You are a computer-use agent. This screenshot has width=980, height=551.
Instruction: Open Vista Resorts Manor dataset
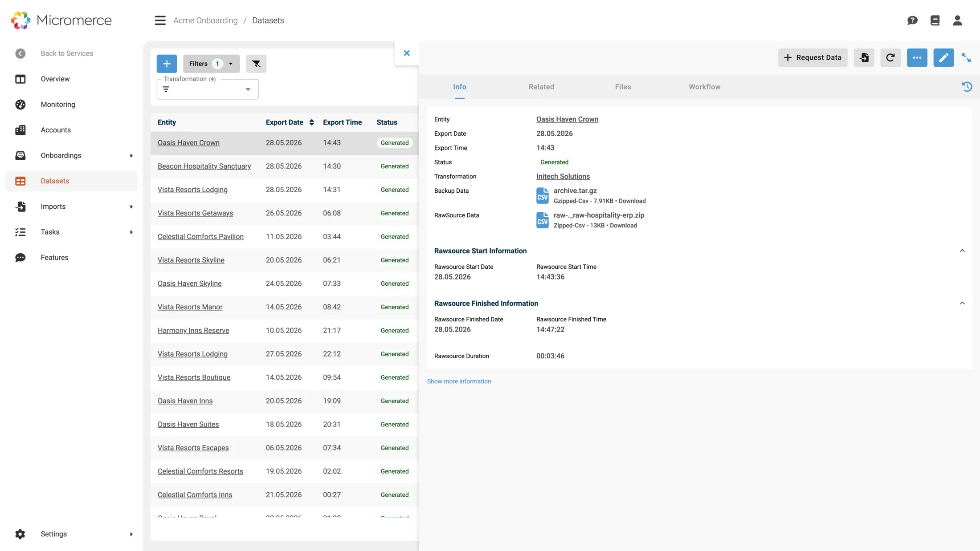coord(190,307)
